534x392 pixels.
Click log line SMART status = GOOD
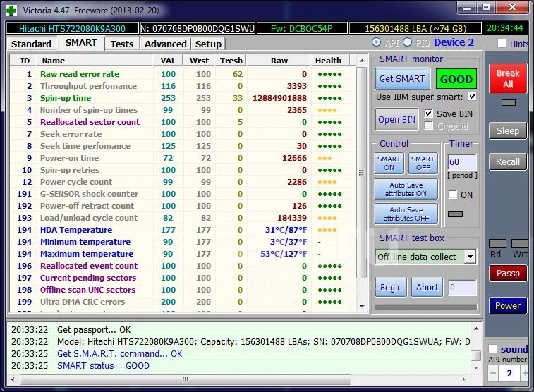[x=103, y=365]
